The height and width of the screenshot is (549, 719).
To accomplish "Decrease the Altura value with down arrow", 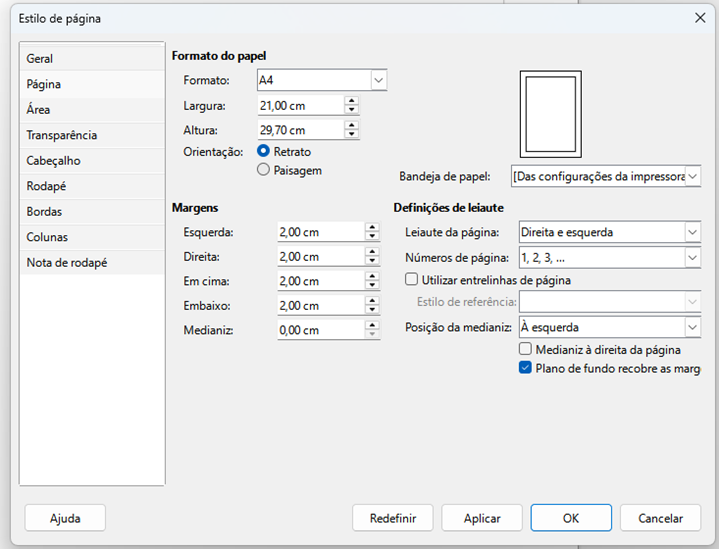I will [351, 135].
